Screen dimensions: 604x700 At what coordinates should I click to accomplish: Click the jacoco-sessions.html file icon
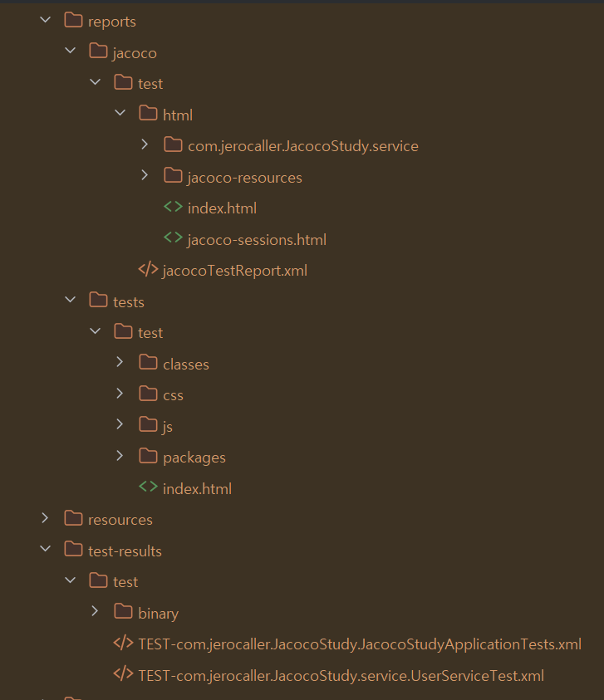(x=173, y=239)
